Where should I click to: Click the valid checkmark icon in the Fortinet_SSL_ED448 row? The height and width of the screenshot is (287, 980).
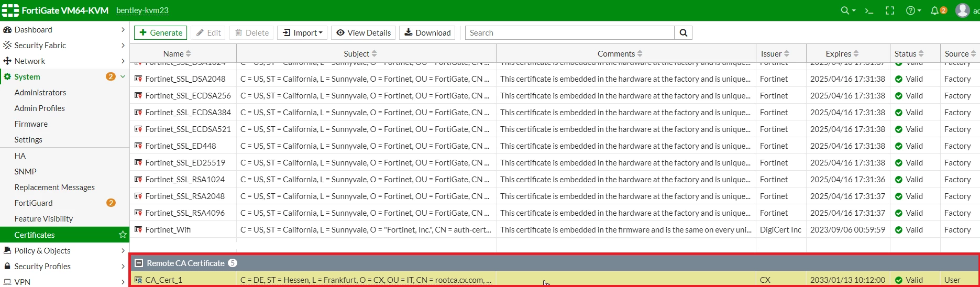pyautogui.click(x=899, y=146)
